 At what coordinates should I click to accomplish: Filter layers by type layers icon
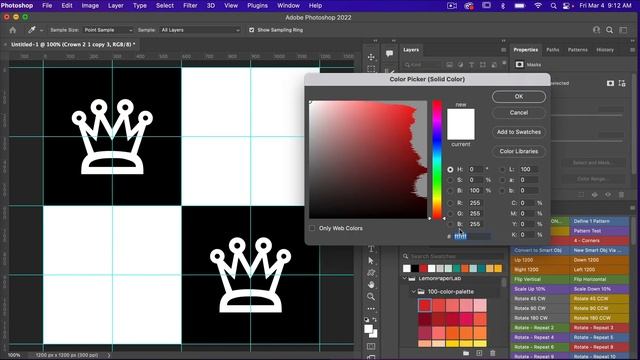[x=471, y=64]
